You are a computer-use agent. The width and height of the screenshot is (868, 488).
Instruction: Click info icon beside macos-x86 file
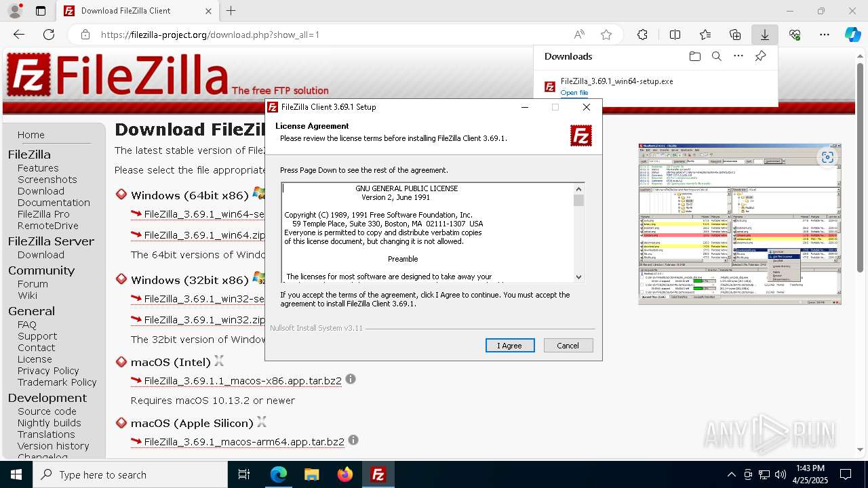pyautogui.click(x=351, y=380)
